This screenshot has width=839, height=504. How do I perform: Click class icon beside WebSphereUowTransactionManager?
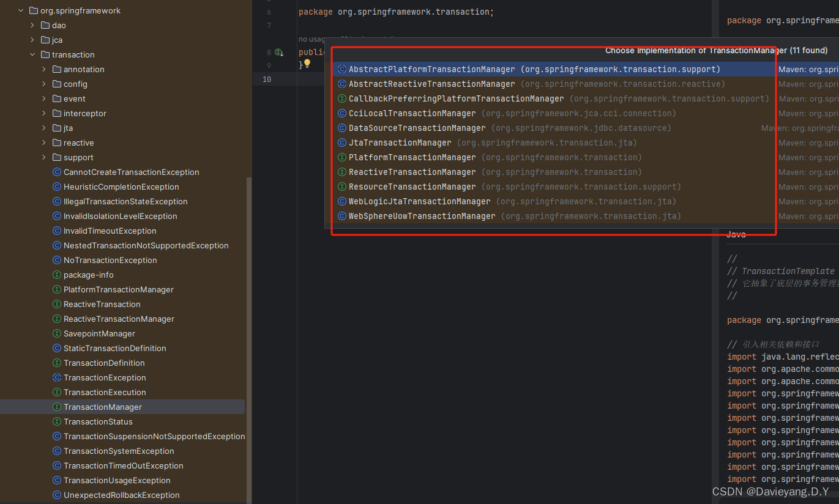(x=342, y=216)
